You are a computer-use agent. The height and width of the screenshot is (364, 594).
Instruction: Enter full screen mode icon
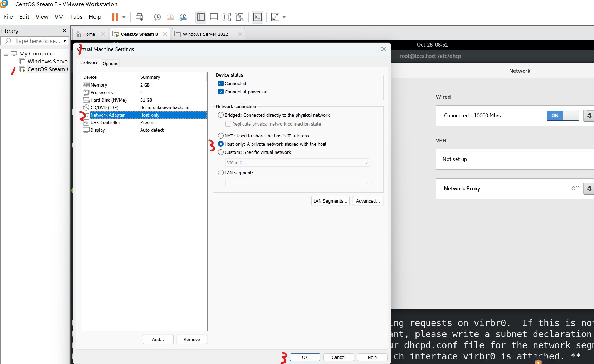(x=227, y=17)
